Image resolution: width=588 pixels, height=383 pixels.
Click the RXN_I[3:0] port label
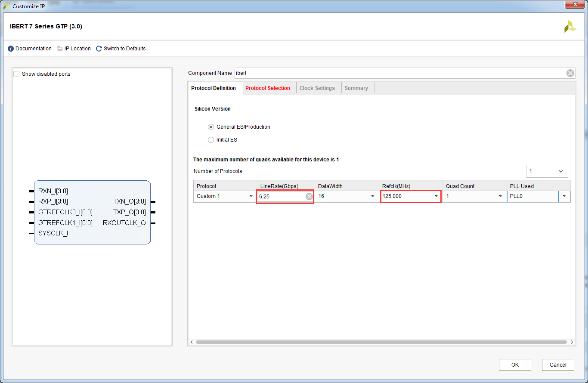pyautogui.click(x=53, y=191)
